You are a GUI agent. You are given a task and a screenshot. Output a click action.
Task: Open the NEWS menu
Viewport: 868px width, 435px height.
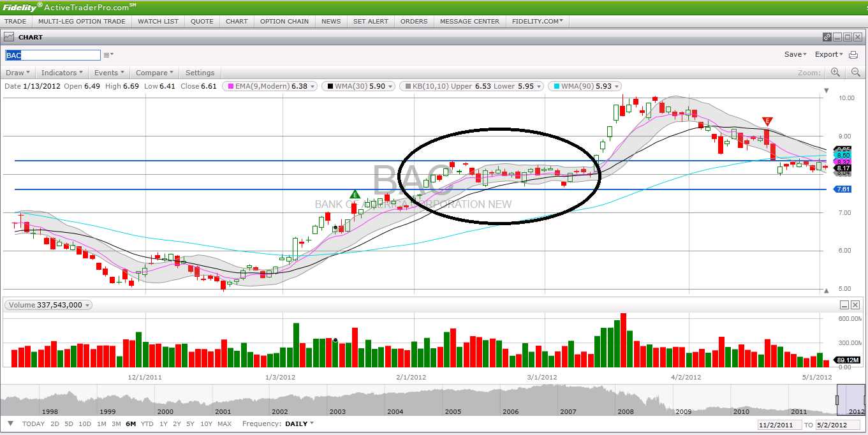click(331, 21)
